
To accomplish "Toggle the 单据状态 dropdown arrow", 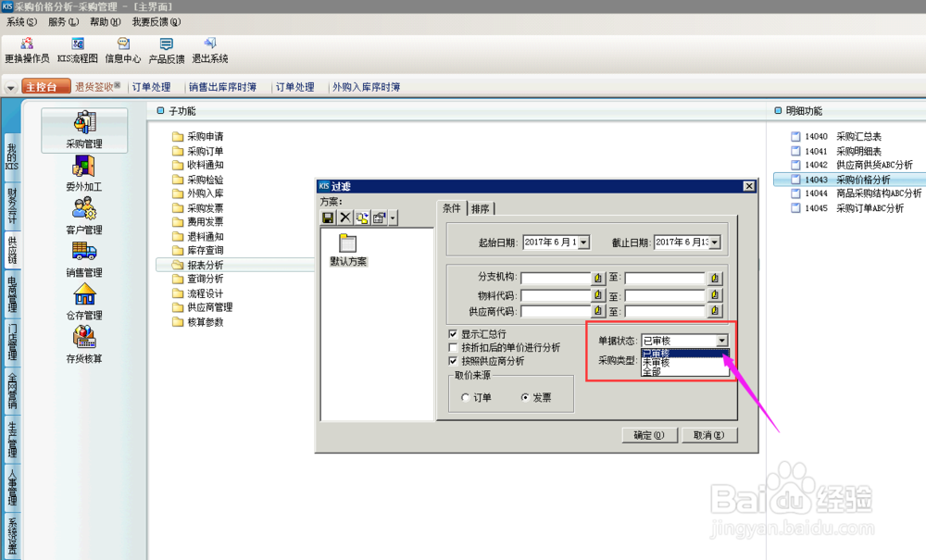I will (721, 341).
